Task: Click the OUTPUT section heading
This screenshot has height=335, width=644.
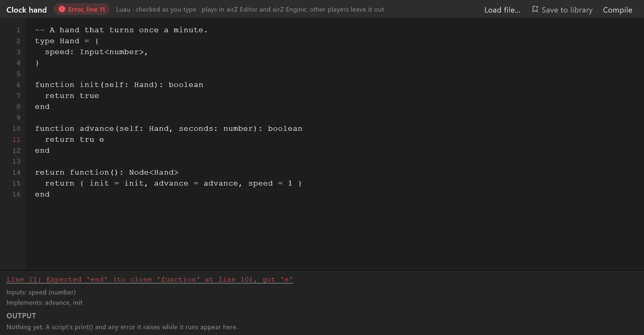Action: (21, 316)
